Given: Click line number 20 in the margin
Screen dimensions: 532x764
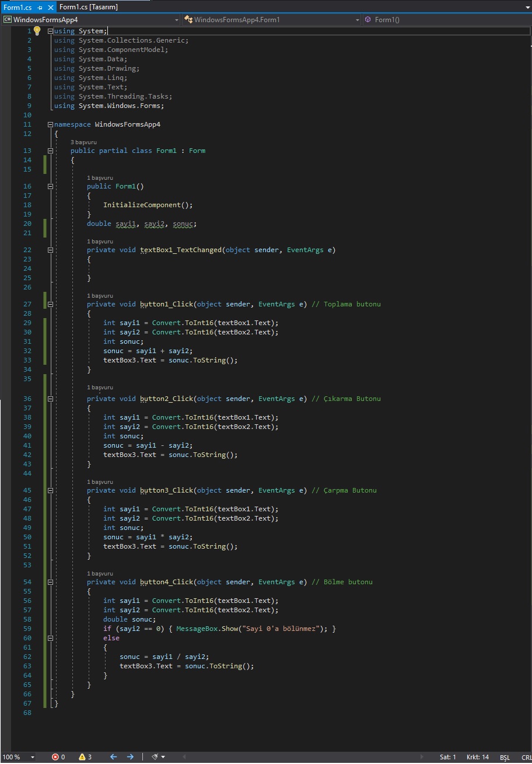Looking at the screenshot, I should 27,224.
